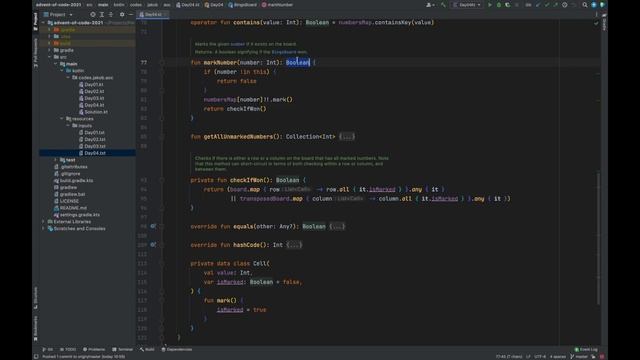The width and height of the screenshot is (640, 360).
Task: Open build.gradle.kts in project tree
Action: 73,180
